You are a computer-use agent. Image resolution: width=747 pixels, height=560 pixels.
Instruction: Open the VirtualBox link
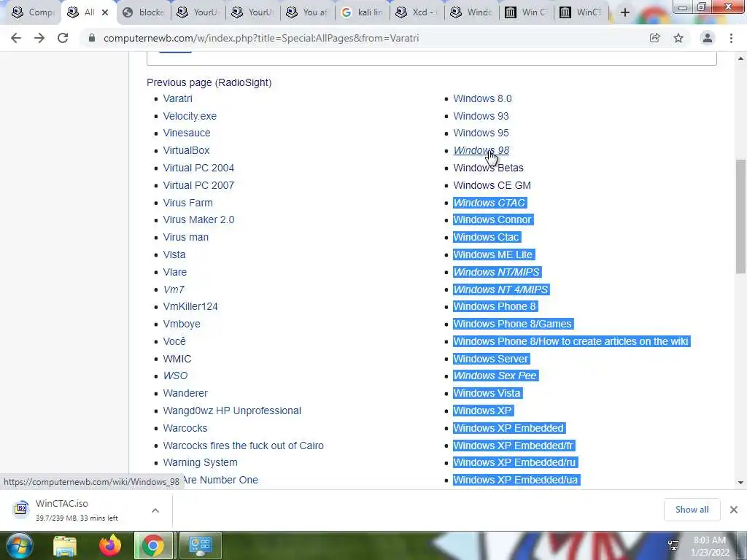coord(186,150)
